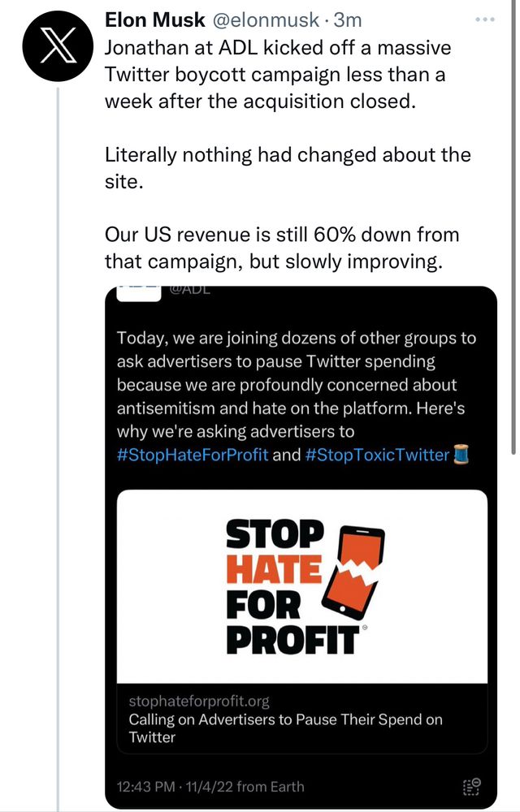Click the Elon Musk display name
The image size is (520, 812).
155,19
